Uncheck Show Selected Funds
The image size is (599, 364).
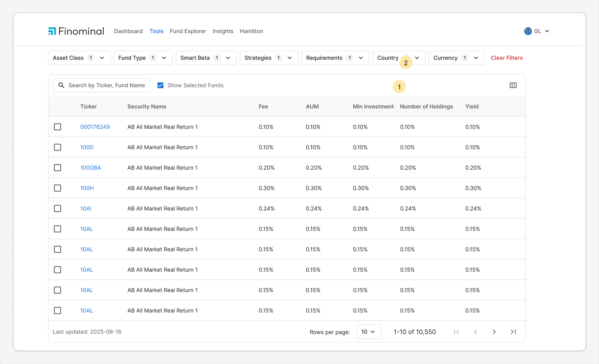160,85
